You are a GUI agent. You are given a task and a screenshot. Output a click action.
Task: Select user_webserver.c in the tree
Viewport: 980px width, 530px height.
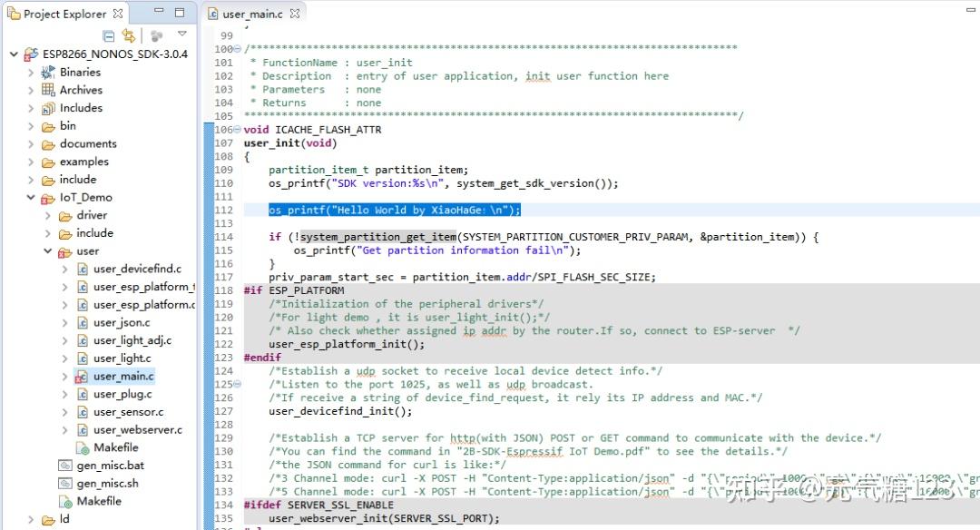point(138,430)
